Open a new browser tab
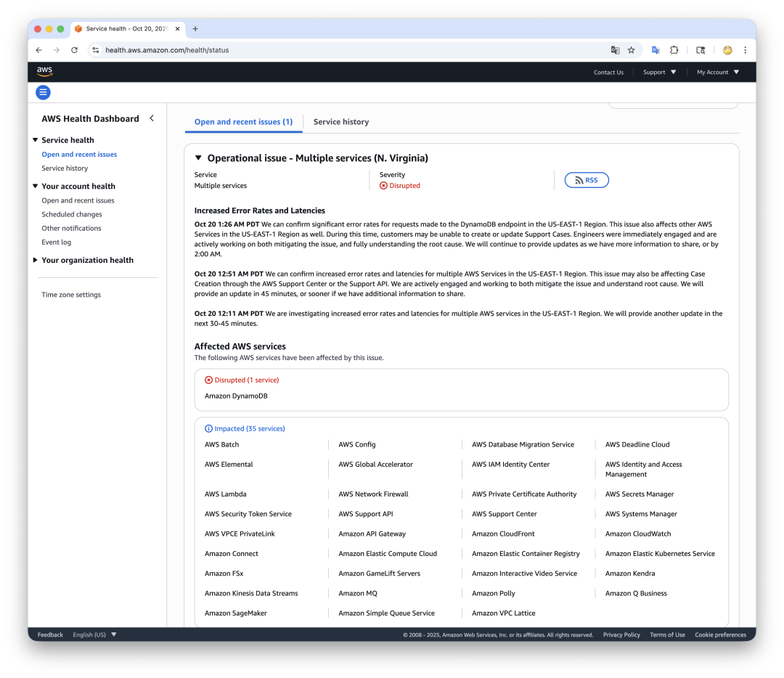This screenshot has height=678, width=784. [x=195, y=29]
